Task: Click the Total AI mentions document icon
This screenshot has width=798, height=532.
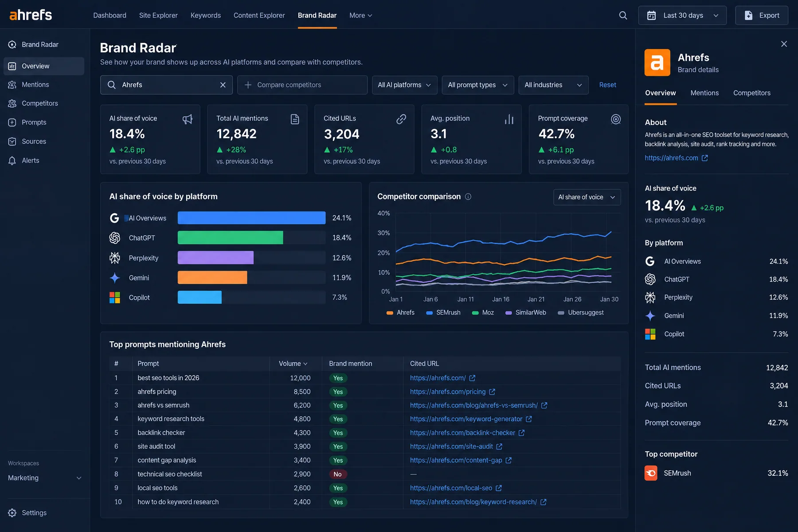Action: point(295,119)
